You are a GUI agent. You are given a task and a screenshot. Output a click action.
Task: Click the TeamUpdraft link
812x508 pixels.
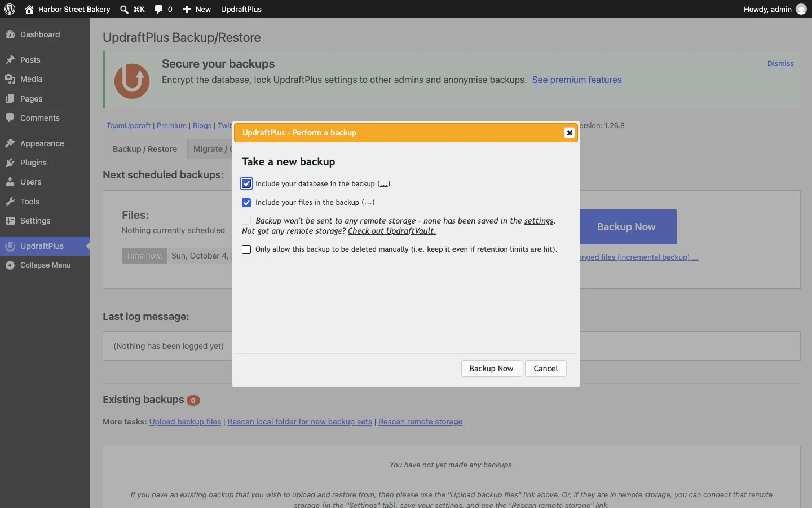pos(129,125)
